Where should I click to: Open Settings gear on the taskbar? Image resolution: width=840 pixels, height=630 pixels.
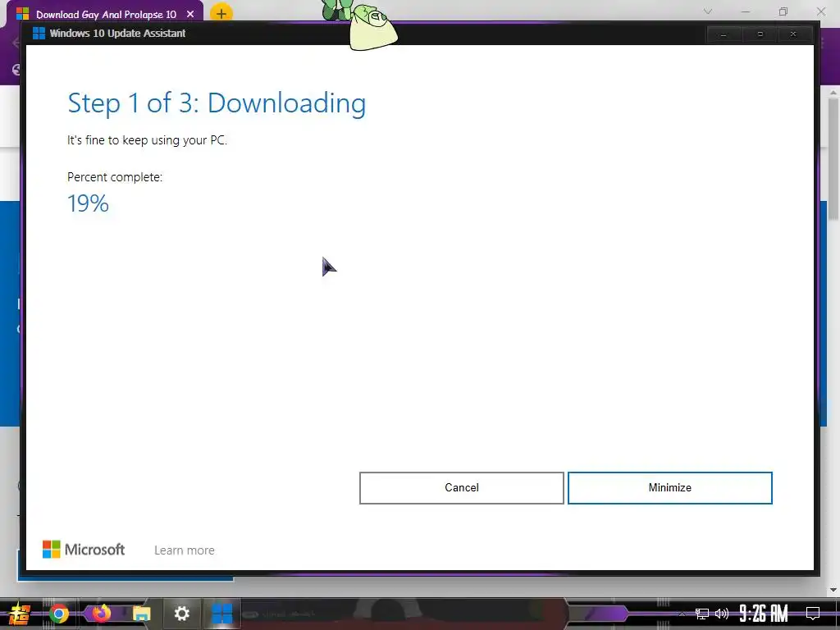[x=182, y=614]
